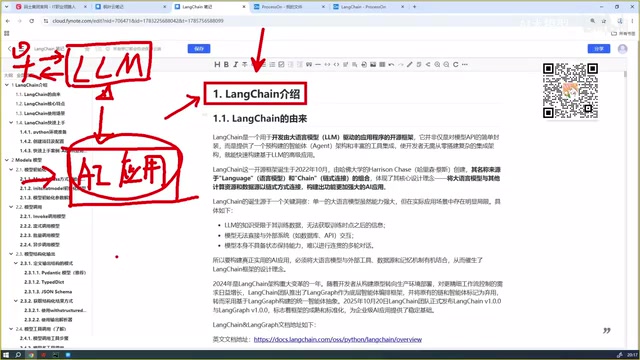Toggle italic formatting in editor toolbar
Viewport: 640px width, 360px height.
pyautogui.click(x=236, y=64)
